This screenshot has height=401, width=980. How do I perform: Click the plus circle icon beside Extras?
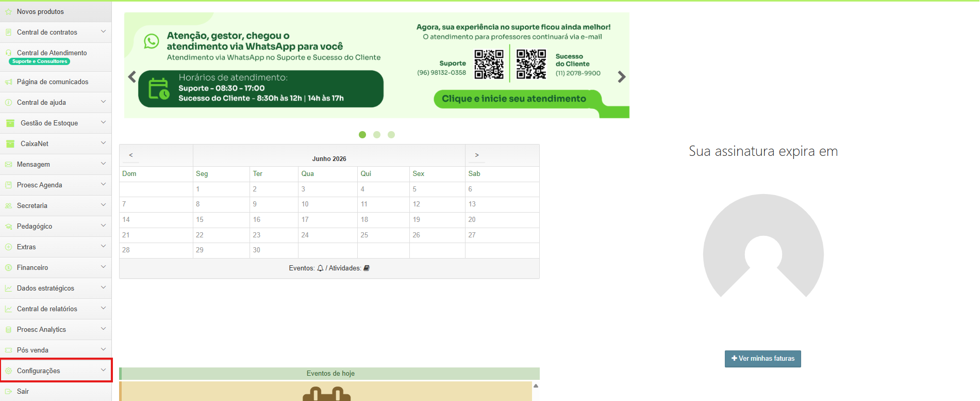tap(8, 247)
